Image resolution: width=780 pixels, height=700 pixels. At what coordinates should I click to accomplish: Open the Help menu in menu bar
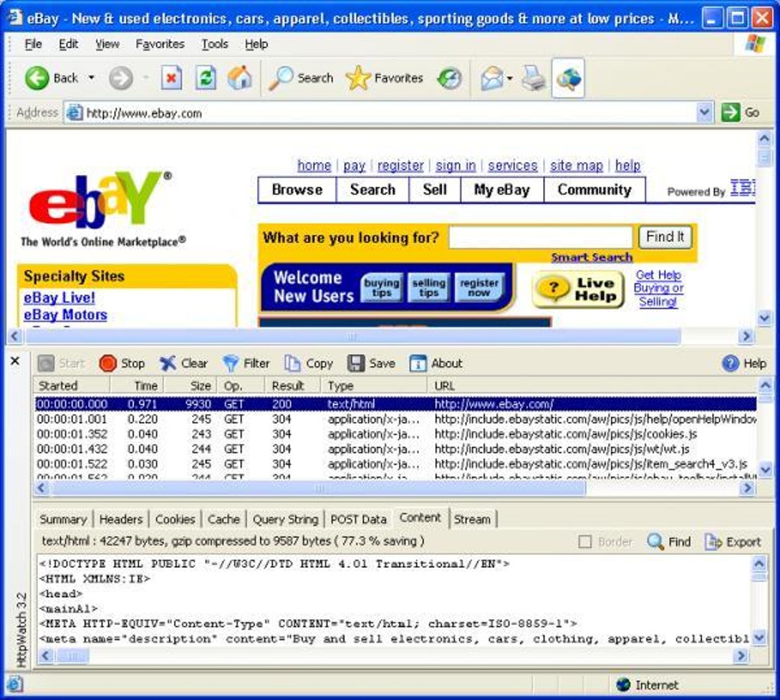point(256,44)
